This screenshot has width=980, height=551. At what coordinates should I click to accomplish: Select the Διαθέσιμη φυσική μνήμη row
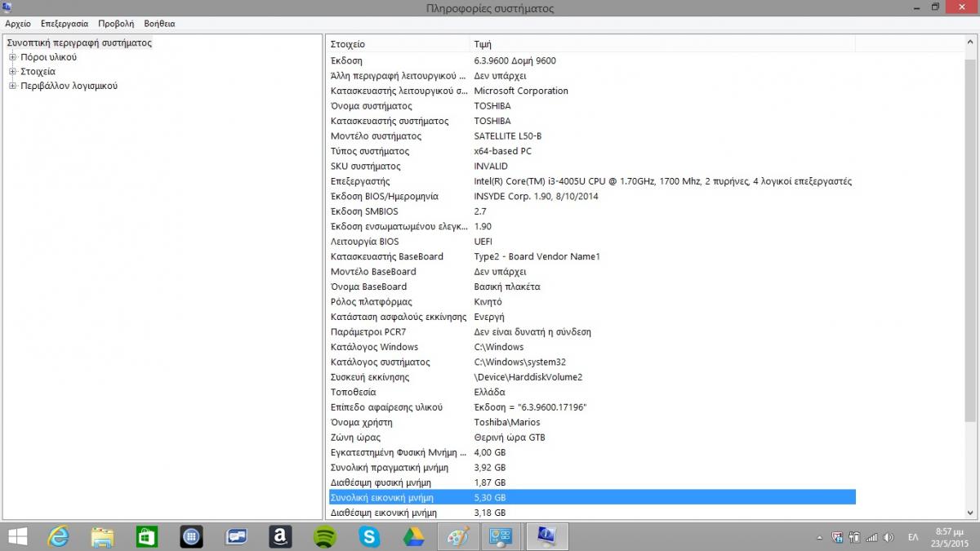(x=592, y=483)
